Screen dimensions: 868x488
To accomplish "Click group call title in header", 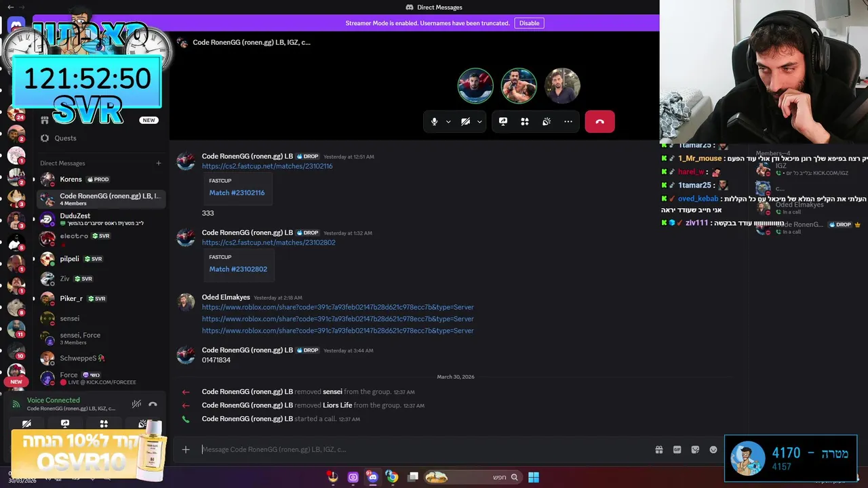I will (x=252, y=42).
